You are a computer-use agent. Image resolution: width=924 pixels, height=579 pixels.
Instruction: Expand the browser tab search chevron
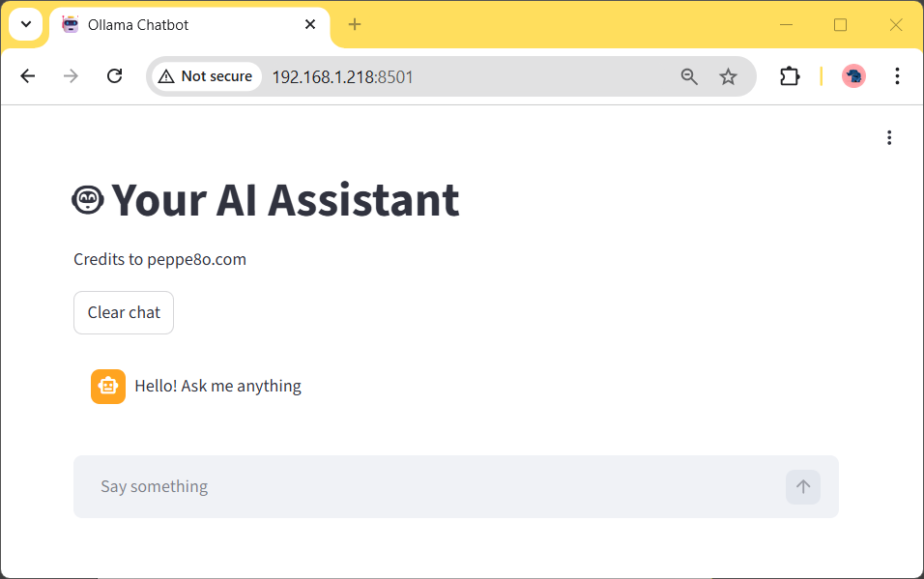pyautogui.click(x=25, y=23)
